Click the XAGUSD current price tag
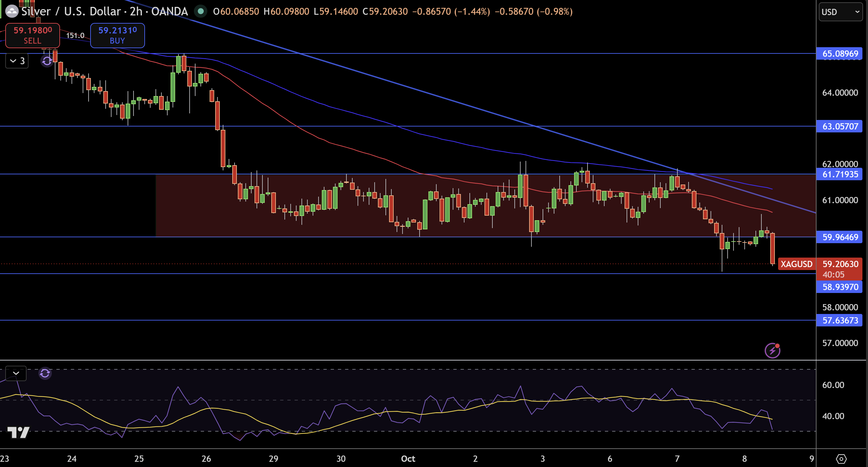This screenshot has width=868, height=467. pyautogui.click(x=796, y=264)
